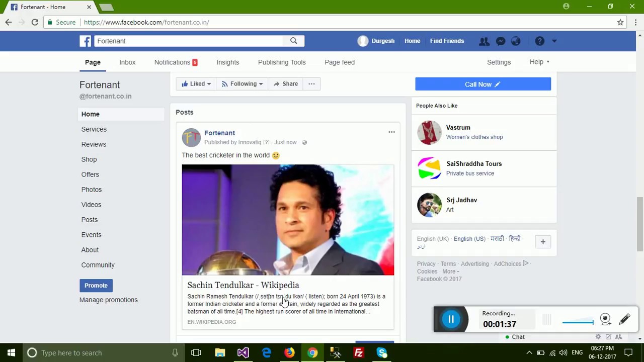This screenshot has height=362, width=644.
Task: Open Task View in taskbar
Action: [x=196, y=353]
